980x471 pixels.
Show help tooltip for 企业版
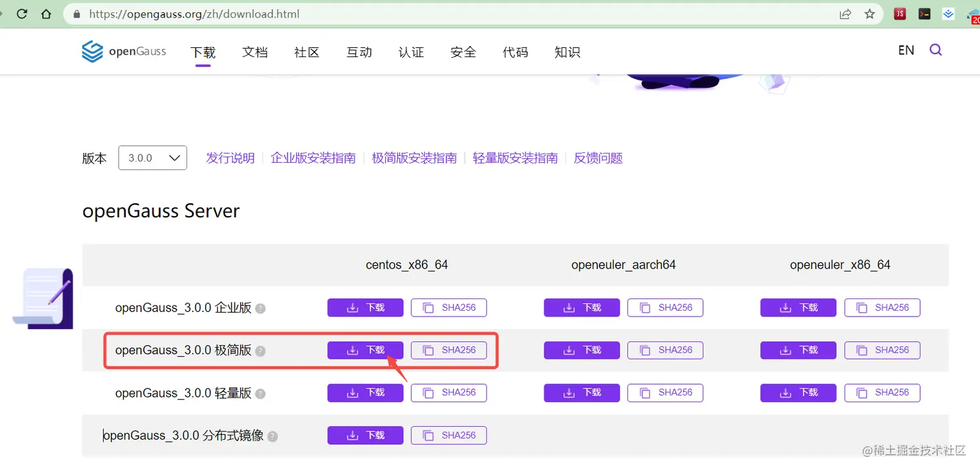(260, 308)
